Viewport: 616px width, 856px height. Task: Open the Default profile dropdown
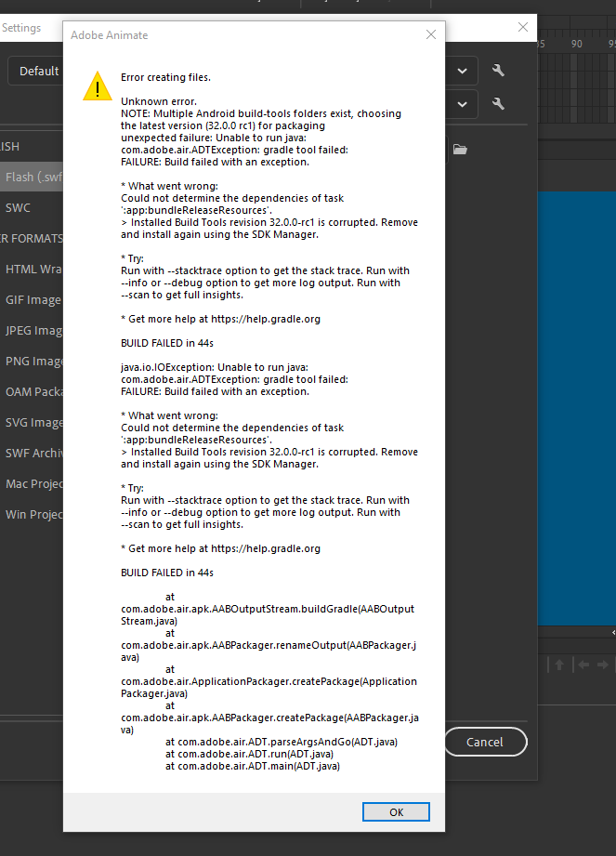click(x=36, y=71)
